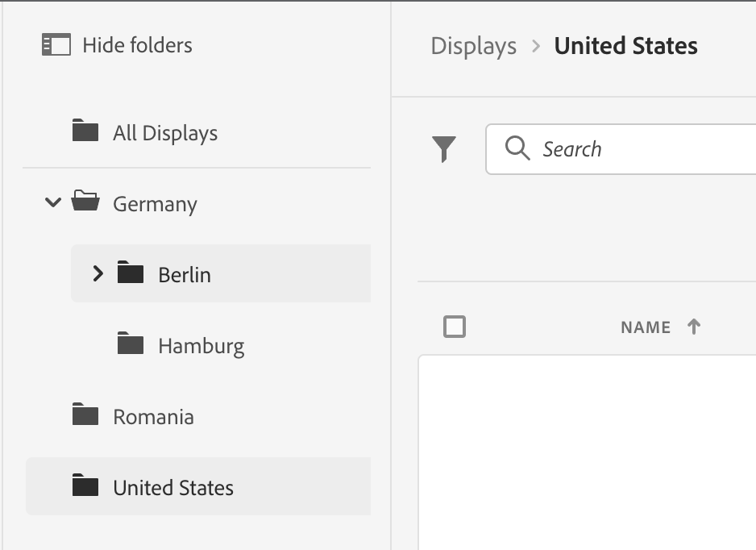Select United States in folder tree
756x550 pixels.
tap(173, 488)
